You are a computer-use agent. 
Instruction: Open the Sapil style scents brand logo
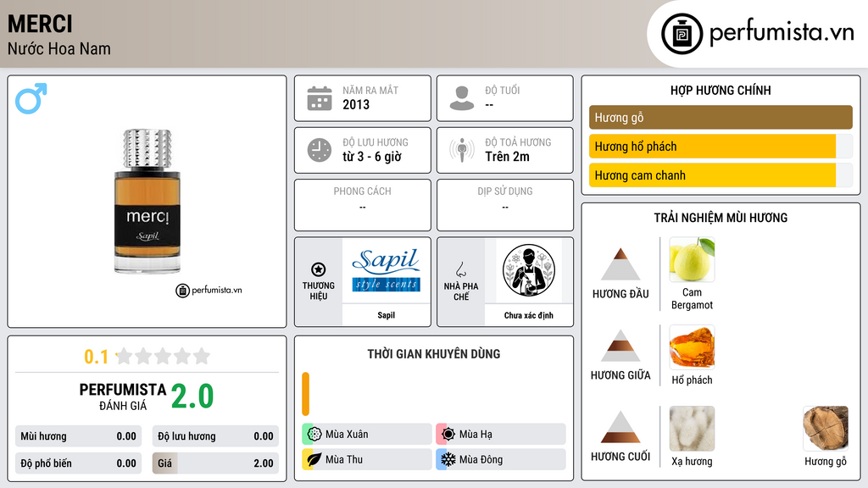coord(387,270)
